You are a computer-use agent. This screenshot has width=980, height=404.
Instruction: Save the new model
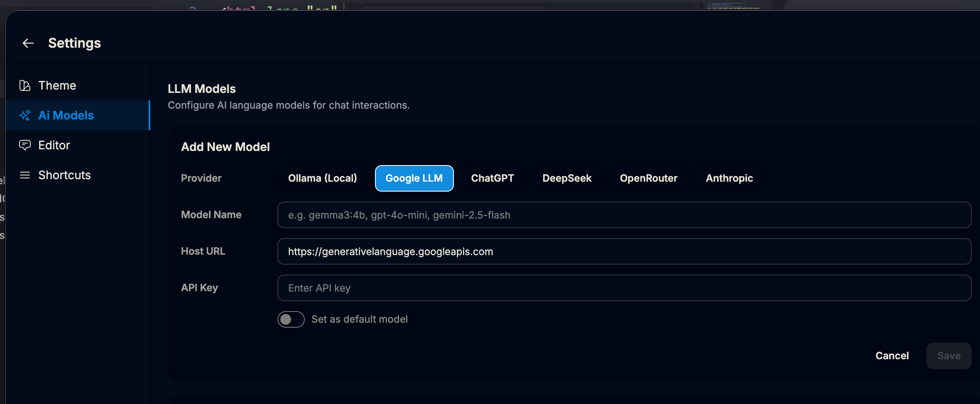tap(949, 356)
